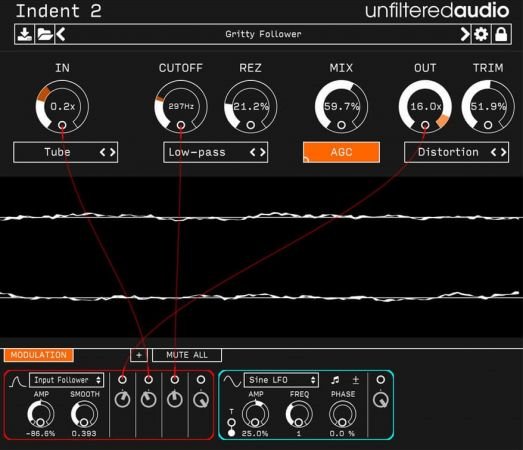
Task: Click the 25.0% LFO AMP value
Action: [x=255, y=433]
